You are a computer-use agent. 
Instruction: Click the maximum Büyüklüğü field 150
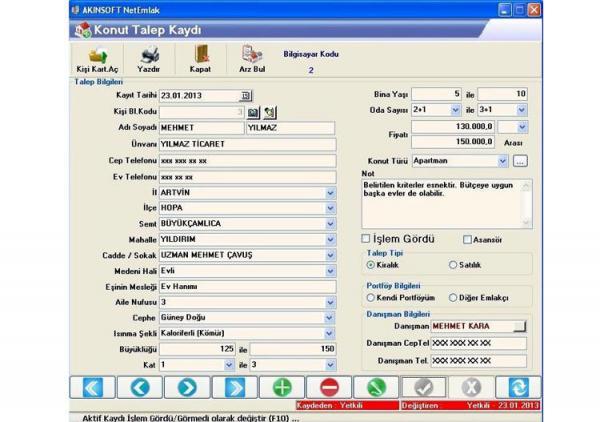[x=293, y=349]
